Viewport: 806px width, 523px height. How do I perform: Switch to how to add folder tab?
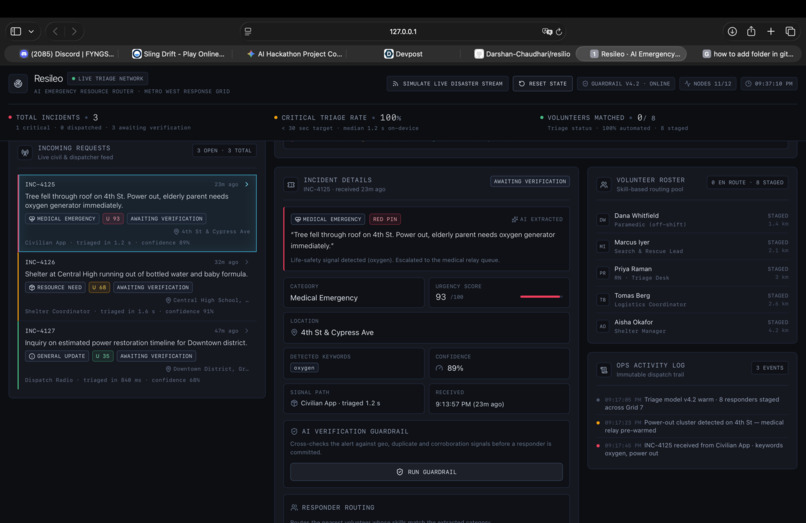(748, 54)
